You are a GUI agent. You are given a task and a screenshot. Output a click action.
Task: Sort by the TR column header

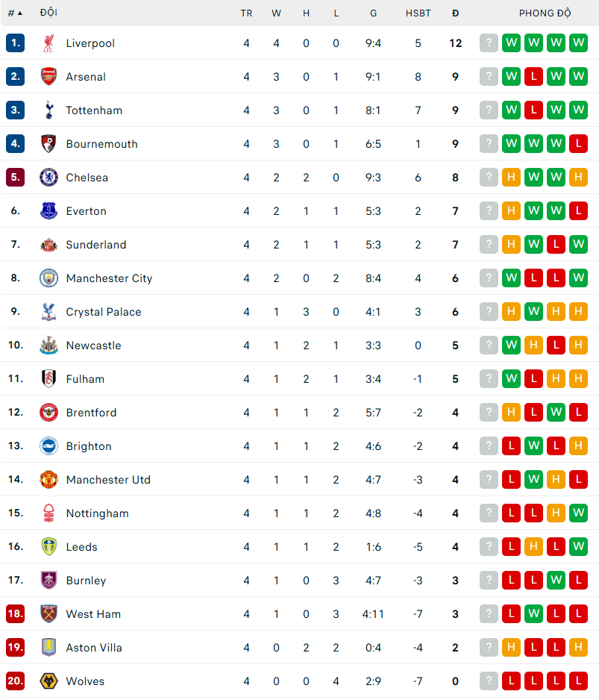246,13
